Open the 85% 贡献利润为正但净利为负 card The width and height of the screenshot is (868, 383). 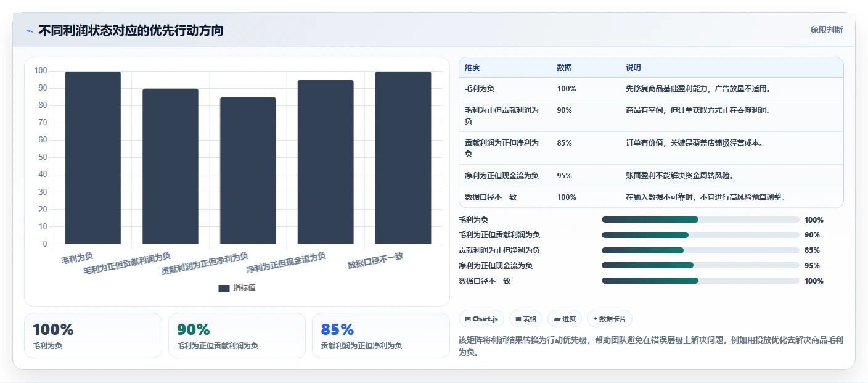pyautogui.click(x=381, y=336)
